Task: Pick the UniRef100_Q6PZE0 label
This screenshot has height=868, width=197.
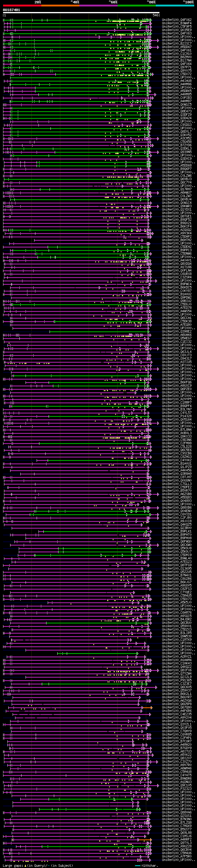Action: 177,389
